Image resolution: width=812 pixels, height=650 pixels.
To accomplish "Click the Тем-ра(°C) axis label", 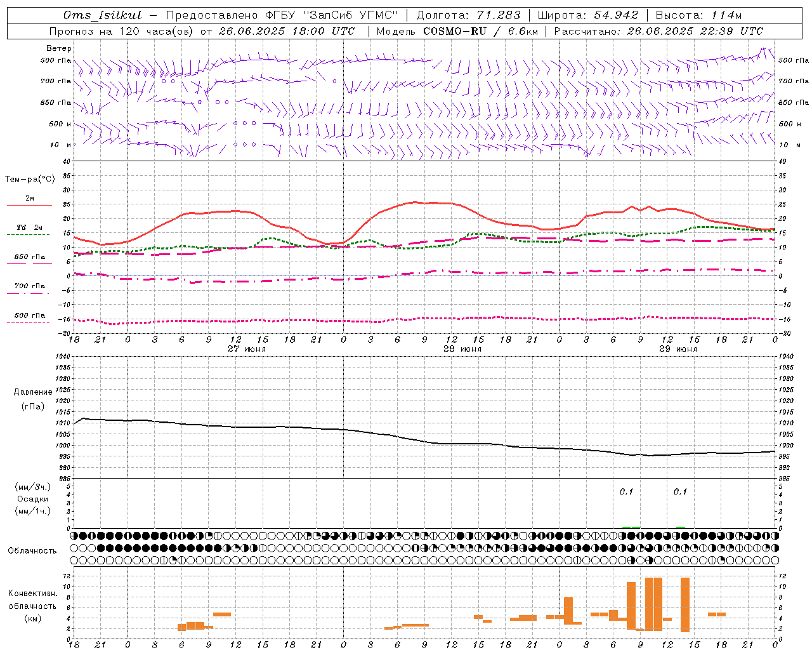I will (x=30, y=180).
